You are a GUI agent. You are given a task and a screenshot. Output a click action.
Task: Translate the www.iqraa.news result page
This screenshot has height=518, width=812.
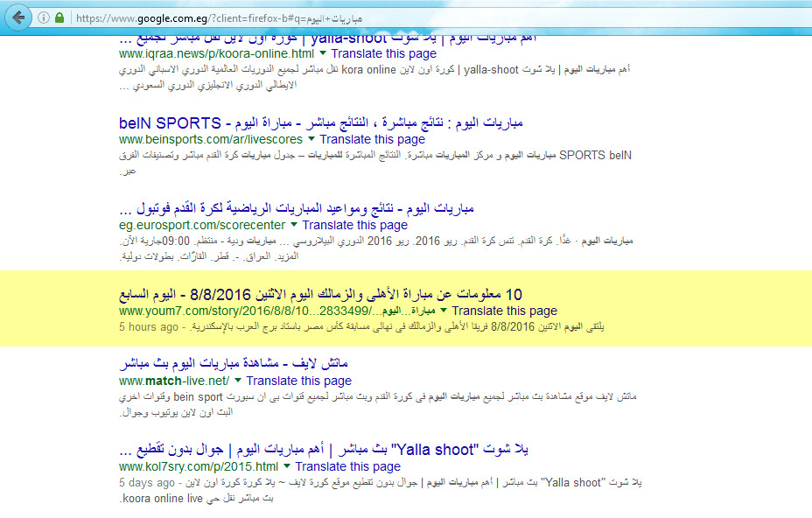(x=384, y=54)
